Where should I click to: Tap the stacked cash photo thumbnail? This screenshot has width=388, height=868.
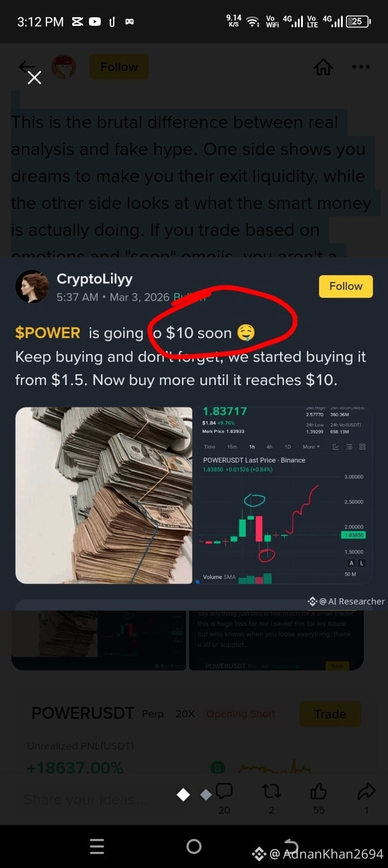(104, 495)
